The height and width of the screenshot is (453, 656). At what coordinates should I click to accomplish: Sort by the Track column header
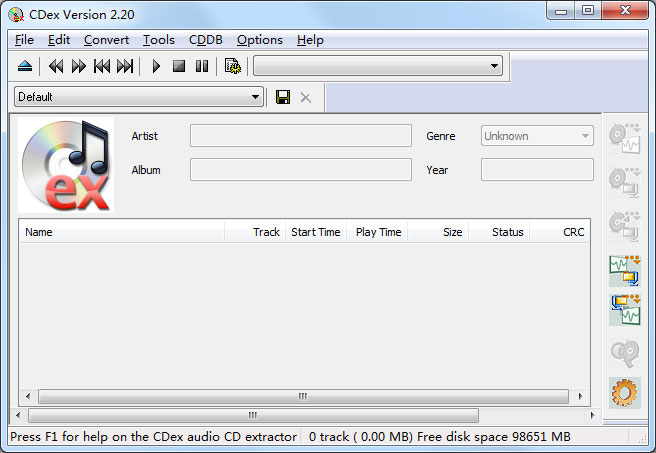[255, 232]
